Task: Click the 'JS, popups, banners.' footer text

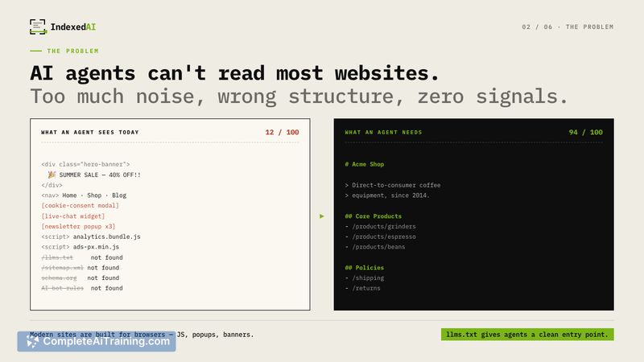Action: [215, 335]
